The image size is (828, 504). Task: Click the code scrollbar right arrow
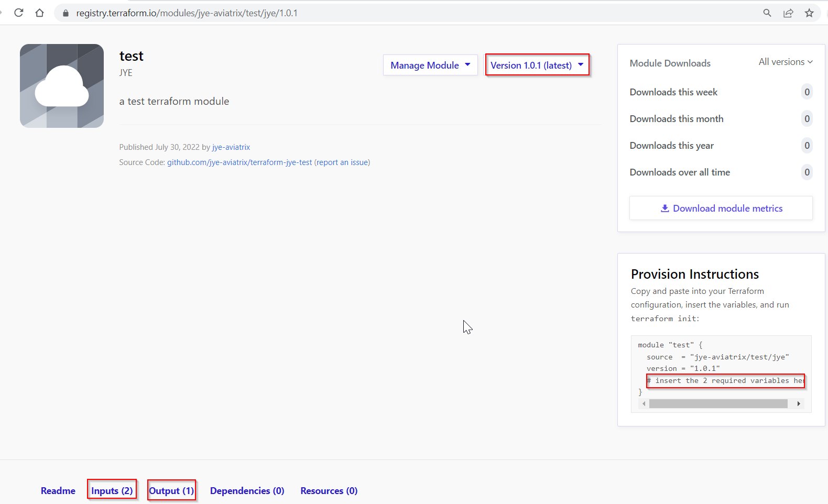tap(799, 403)
